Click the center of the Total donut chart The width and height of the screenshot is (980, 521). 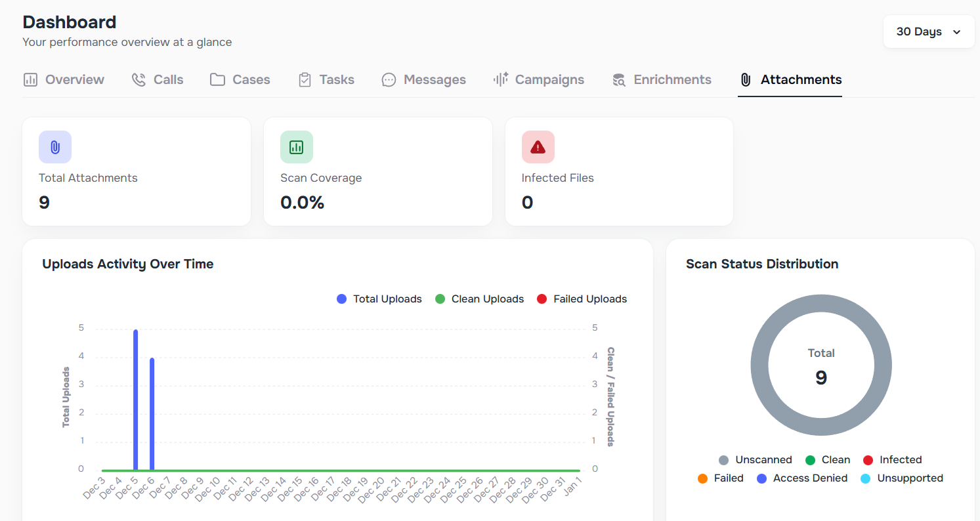click(x=820, y=365)
